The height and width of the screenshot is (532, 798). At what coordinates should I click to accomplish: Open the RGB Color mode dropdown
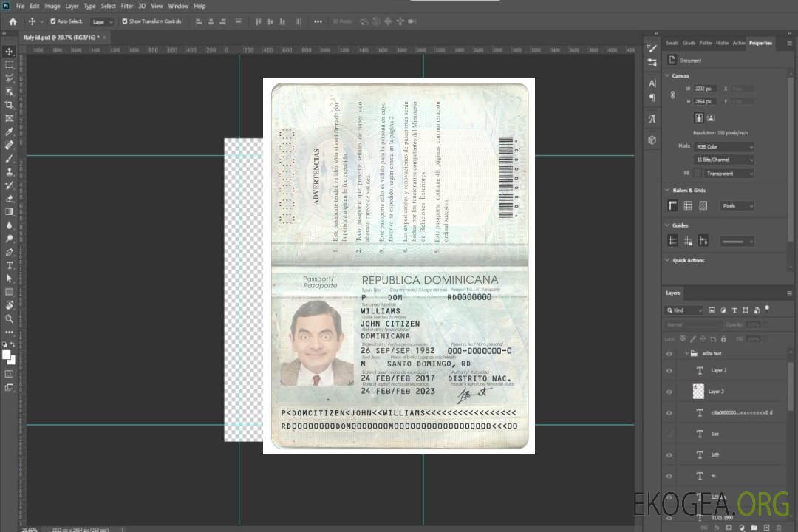tap(723, 146)
